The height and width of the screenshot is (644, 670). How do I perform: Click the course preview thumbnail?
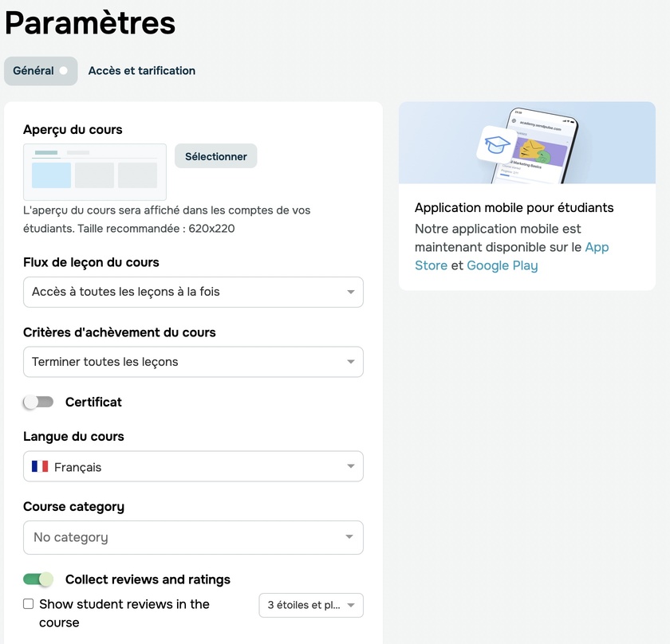94,171
